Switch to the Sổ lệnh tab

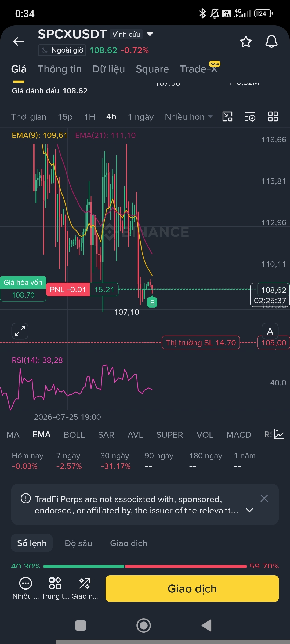32,543
